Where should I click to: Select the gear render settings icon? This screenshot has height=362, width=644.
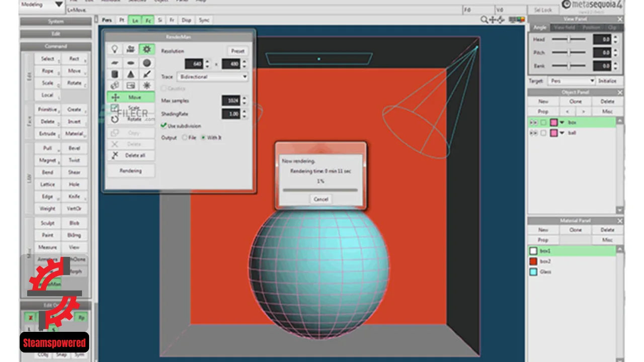point(146,49)
